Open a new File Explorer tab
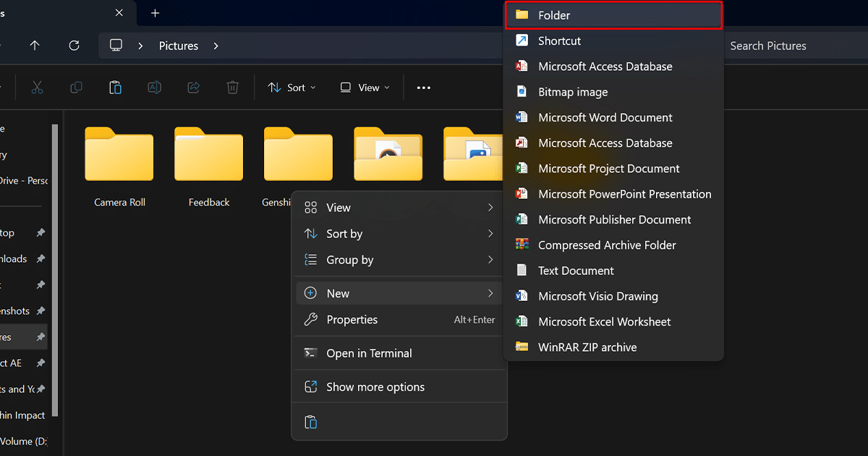Viewport: 868px width, 456px height. (x=155, y=12)
